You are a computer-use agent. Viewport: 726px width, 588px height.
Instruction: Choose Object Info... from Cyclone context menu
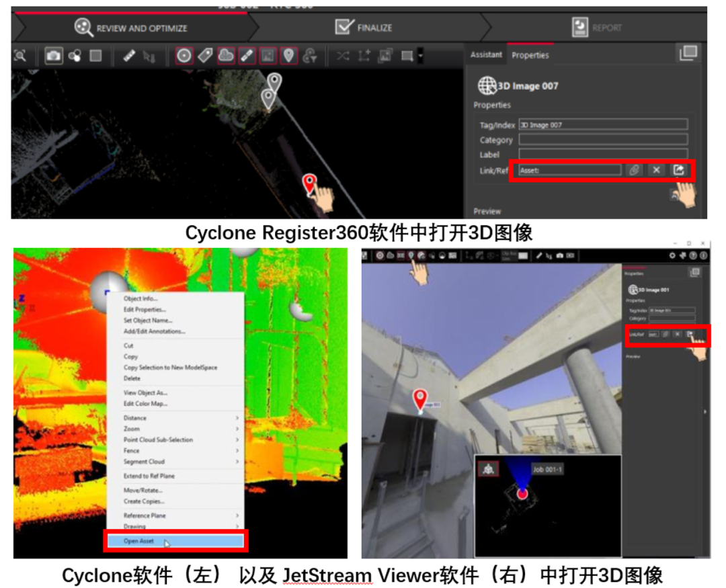tap(140, 298)
